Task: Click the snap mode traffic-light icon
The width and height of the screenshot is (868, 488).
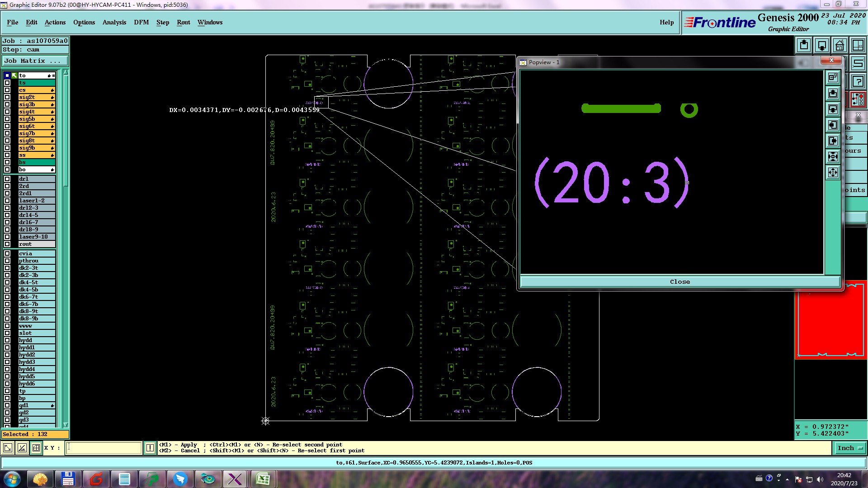Action: pyautogui.click(x=858, y=99)
